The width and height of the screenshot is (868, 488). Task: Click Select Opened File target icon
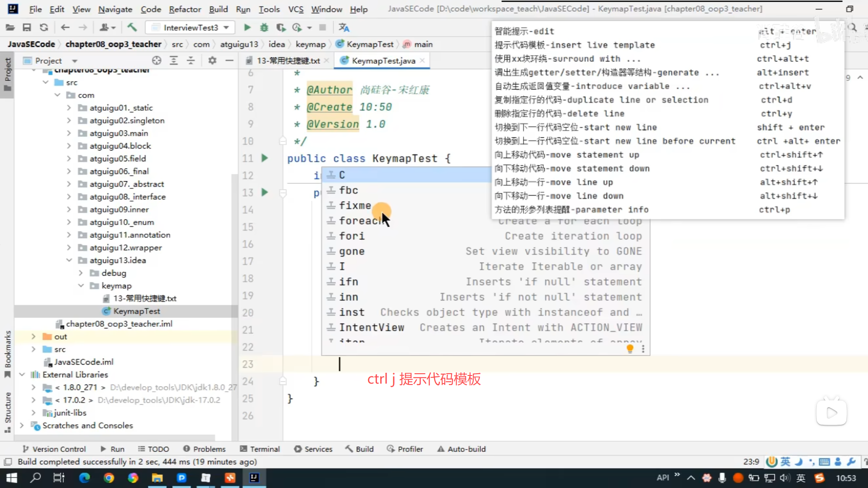tap(156, 61)
